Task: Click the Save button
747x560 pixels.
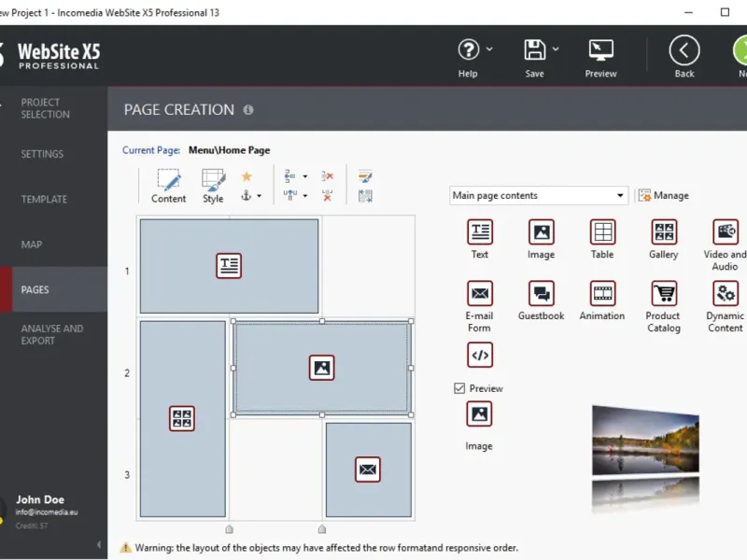Action: click(534, 58)
